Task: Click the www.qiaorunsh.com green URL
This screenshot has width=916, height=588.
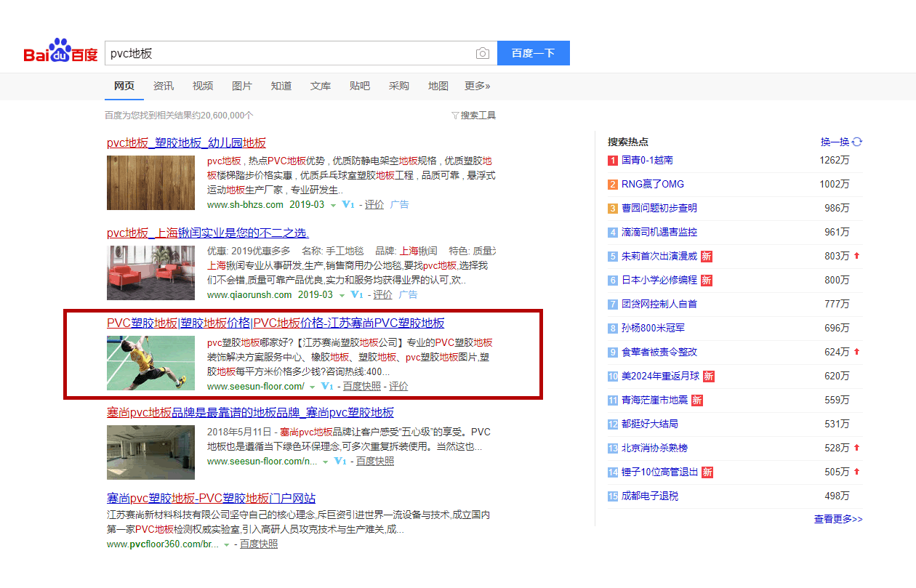Action: tap(249, 295)
